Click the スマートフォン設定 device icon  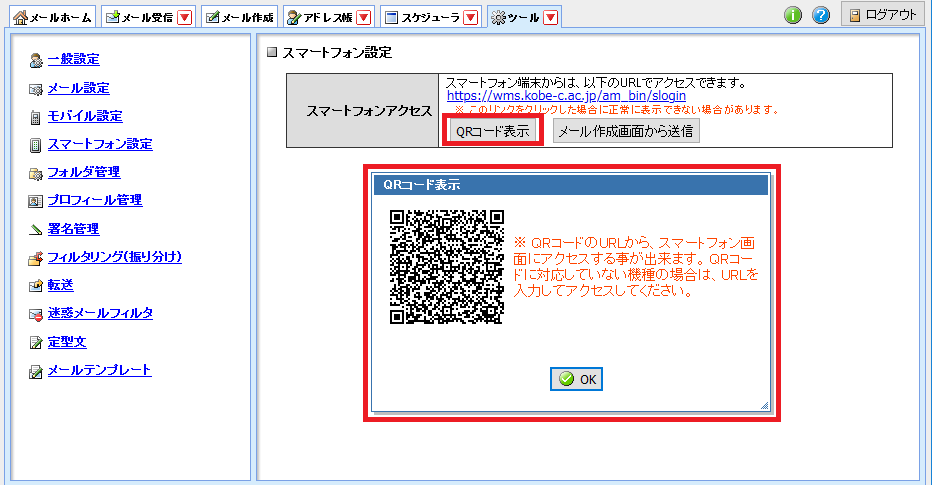[36, 145]
